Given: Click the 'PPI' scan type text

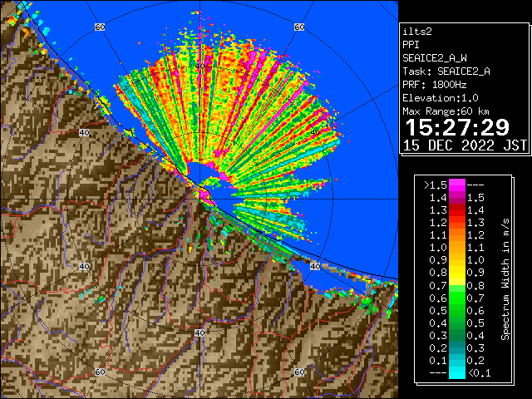Looking at the screenshot, I should click(x=411, y=45).
